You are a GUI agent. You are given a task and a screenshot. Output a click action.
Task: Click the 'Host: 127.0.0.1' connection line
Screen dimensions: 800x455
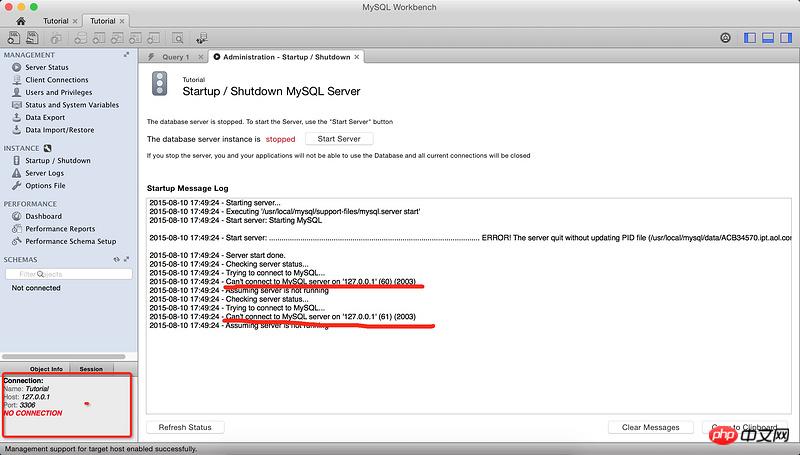[27, 397]
